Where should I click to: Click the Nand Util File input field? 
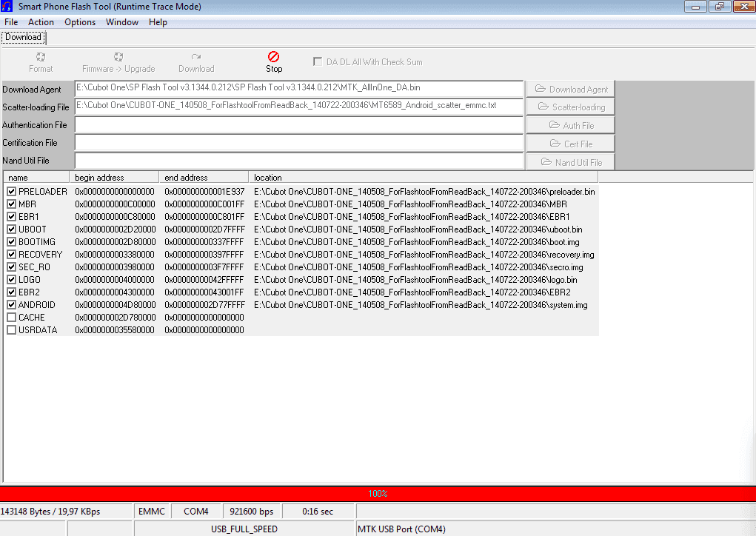pos(299,161)
